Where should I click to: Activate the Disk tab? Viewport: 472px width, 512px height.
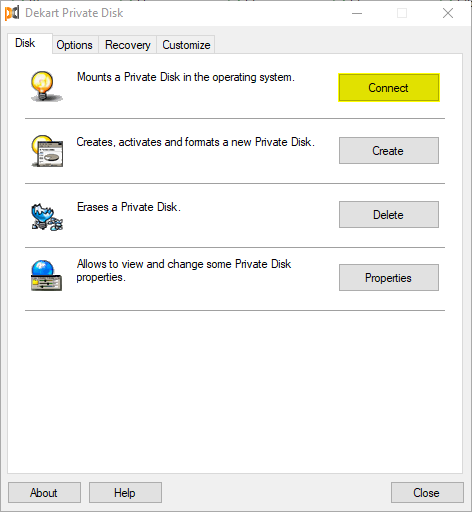(x=25, y=43)
